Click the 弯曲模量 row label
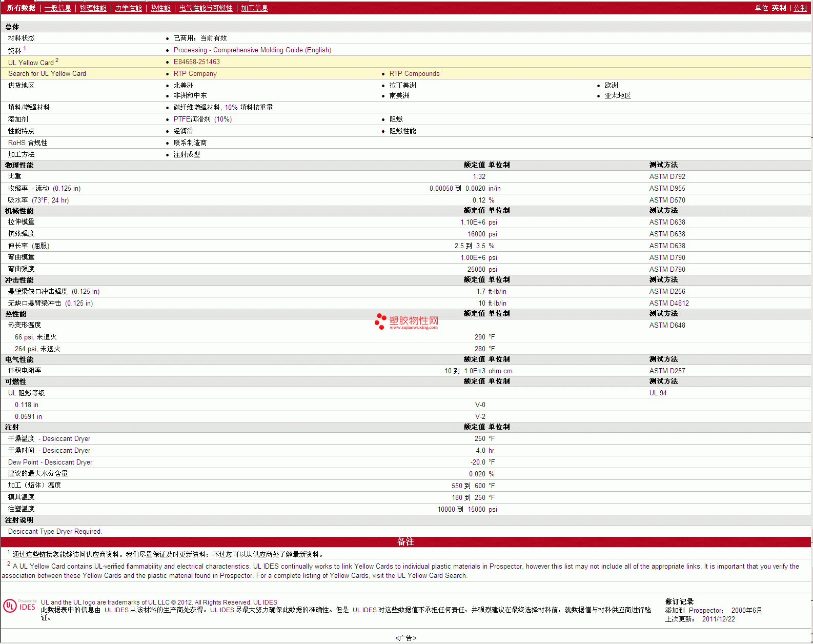 coord(21,257)
